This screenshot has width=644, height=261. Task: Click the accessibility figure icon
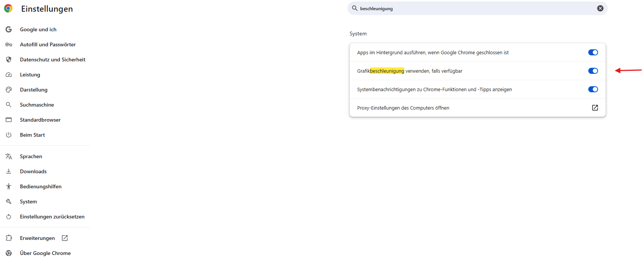pos(9,186)
